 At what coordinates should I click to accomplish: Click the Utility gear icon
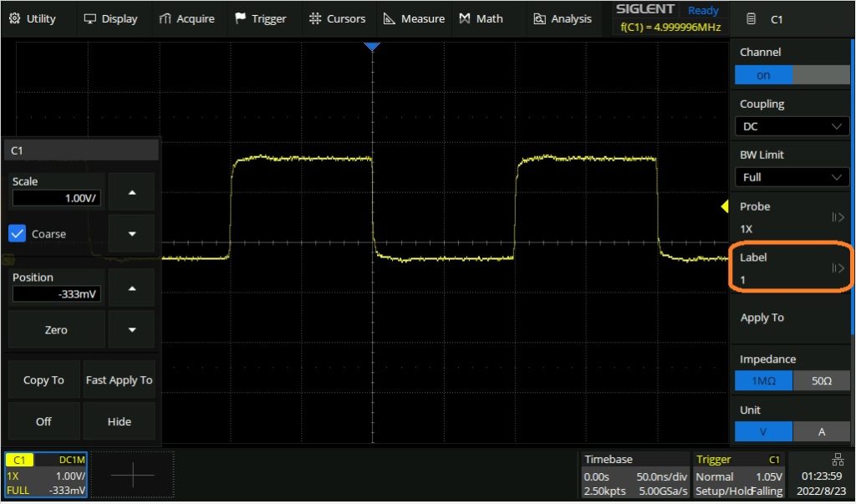point(15,18)
